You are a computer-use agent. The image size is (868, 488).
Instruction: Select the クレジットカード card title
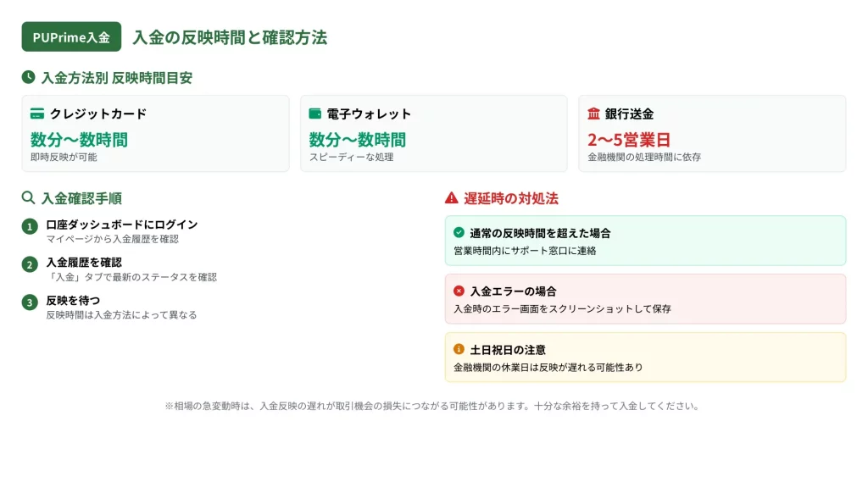pyautogui.click(x=97, y=114)
